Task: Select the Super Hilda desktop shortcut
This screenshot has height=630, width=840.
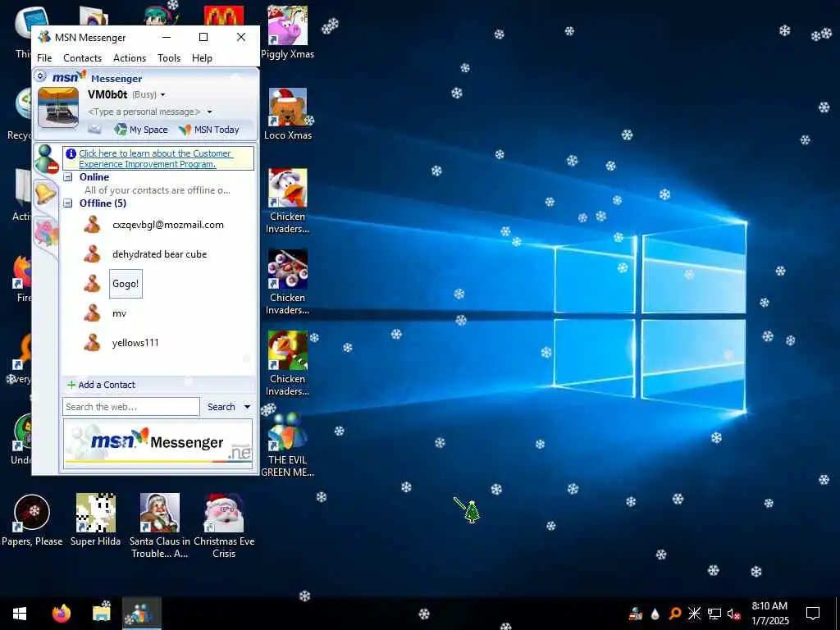Action: click(95, 519)
